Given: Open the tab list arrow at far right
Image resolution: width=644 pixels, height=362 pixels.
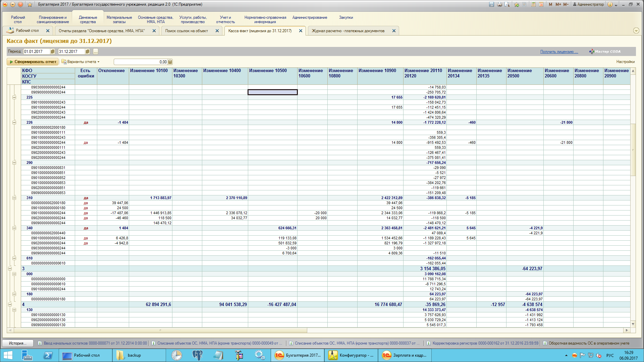Looking at the screenshot, I should pos(636,31).
